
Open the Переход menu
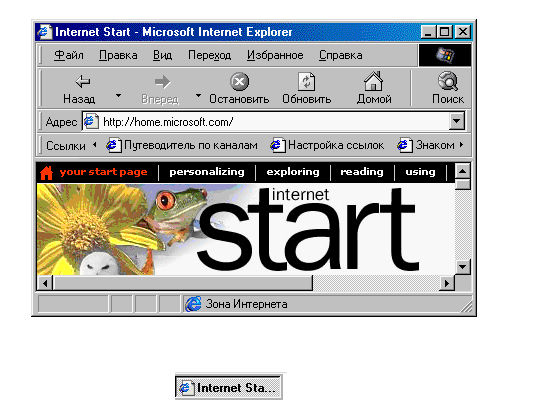click(209, 55)
